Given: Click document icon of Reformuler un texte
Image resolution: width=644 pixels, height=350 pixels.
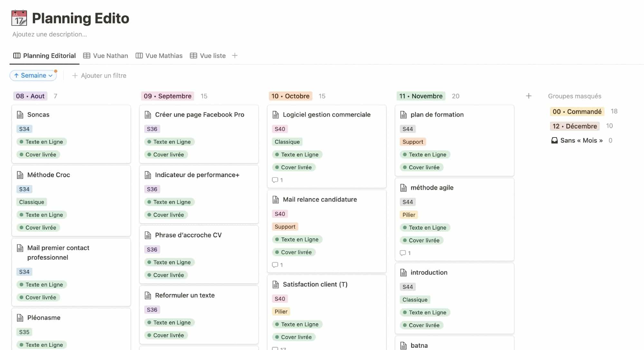Looking at the screenshot, I should coord(148,295).
